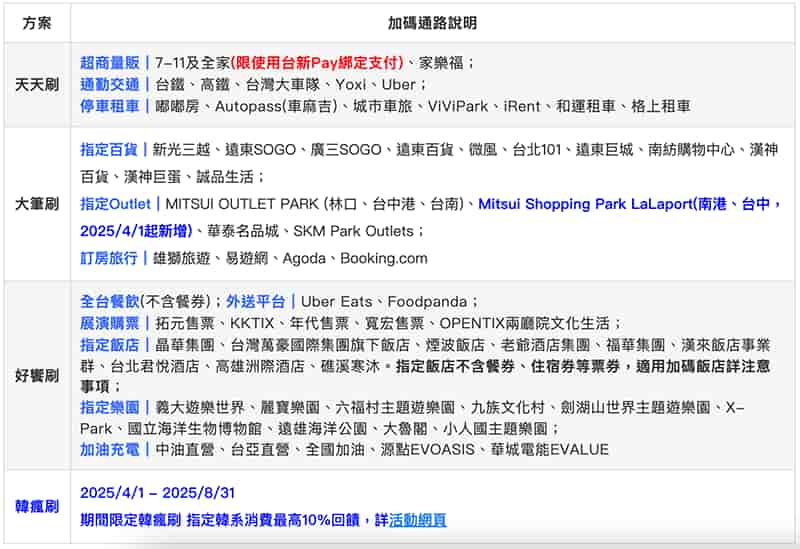Click the 加碼通路說明 column header
The image size is (800, 549).
(432, 23)
